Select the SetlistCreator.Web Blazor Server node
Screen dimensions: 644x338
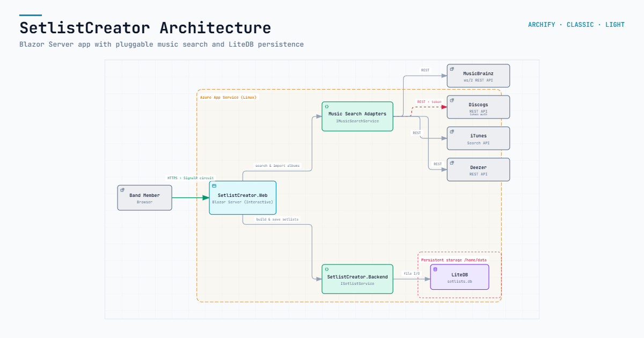pos(243,198)
